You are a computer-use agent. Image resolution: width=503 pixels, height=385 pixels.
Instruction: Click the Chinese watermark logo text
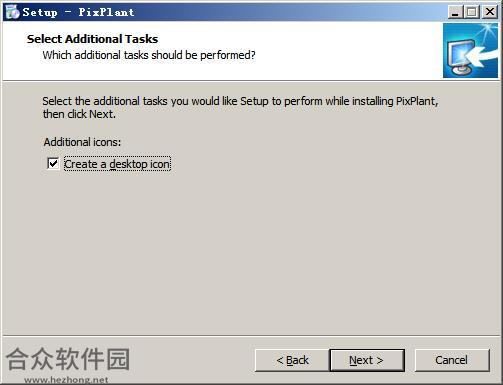pyautogui.click(x=68, y=359)
